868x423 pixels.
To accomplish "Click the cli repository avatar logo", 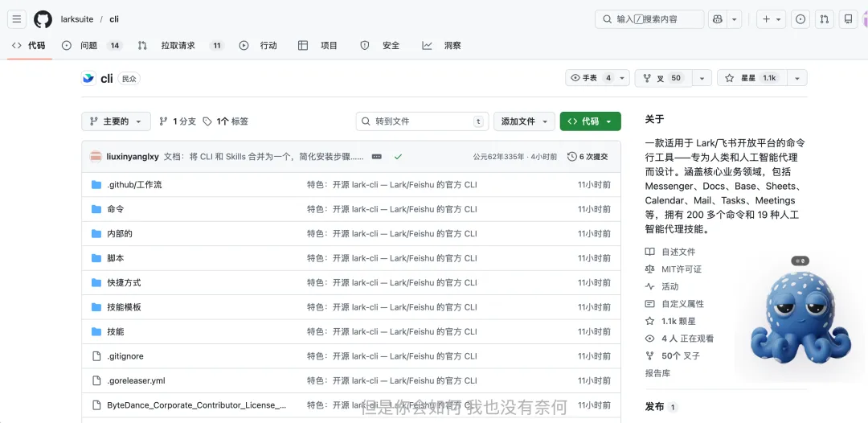I will click(88, 79).
